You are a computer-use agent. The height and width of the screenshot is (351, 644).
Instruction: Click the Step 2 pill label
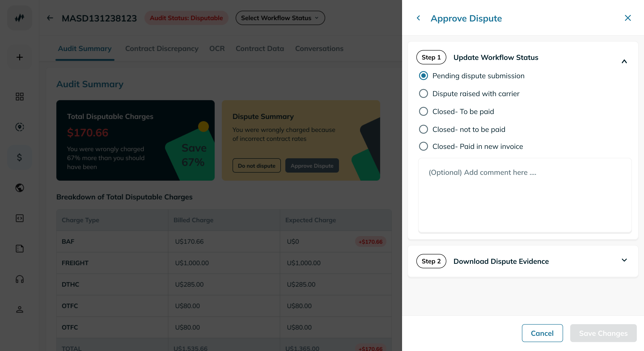coord(431,261)
